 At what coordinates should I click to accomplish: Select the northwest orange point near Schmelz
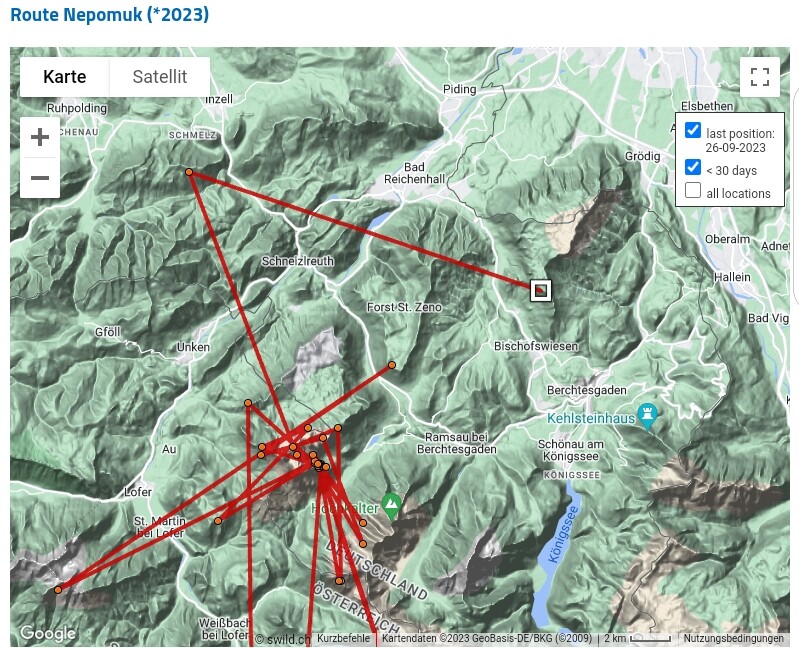(x=189, y=172)
